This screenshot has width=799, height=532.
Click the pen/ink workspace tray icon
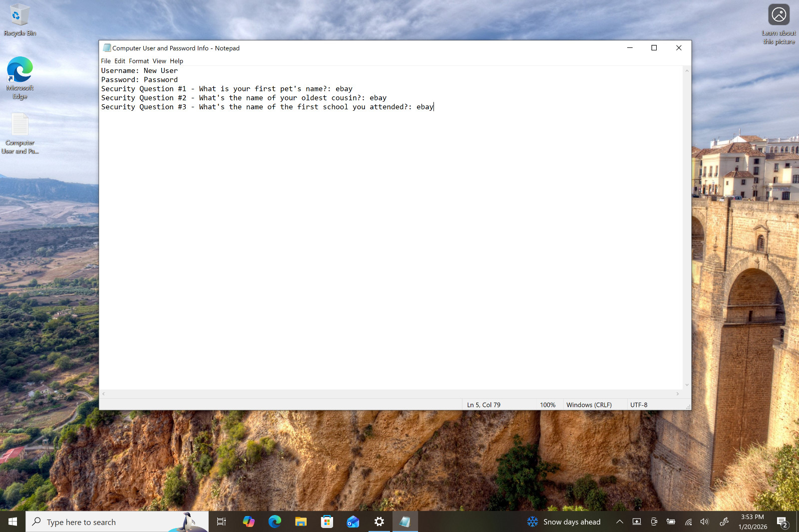click(724, 522)
